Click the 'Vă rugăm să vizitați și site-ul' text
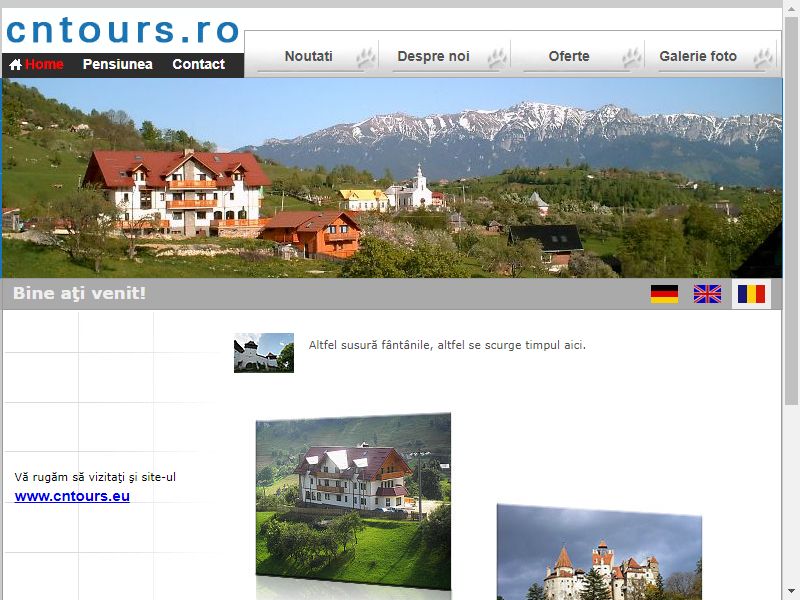 click(x=95, y=477)
